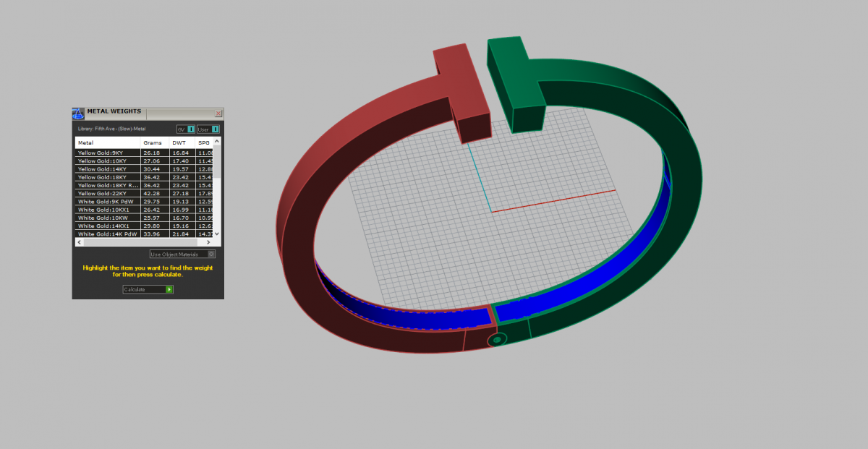The width and height of the screenshot is (868, 449).
Task: Select the White Gold:10KW row
Action: click(x=144, y=218)
